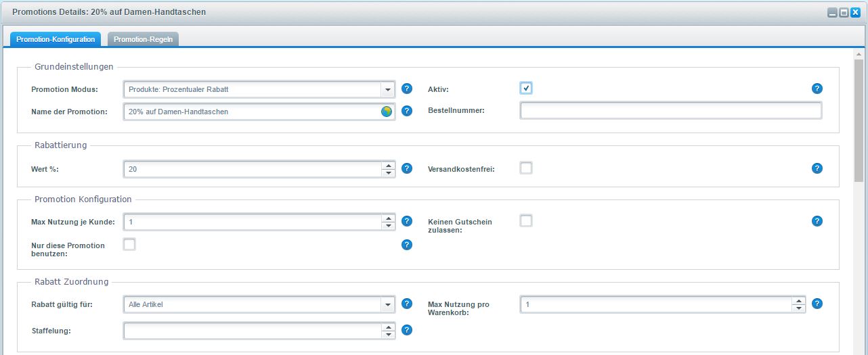Minimize the Promotions Details window
Screen dimensions: 868x355
(832, 12)
